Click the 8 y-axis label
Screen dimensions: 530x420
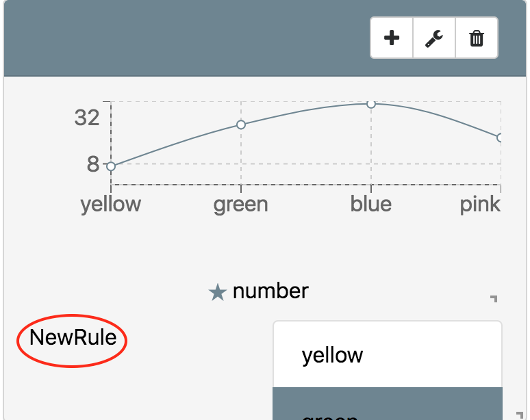coord(93,164)
